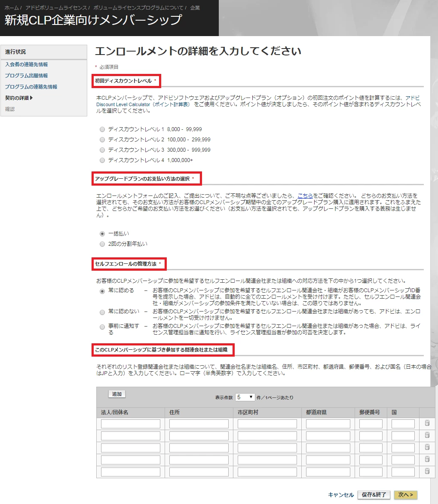The height and width of the screenshot is (504, 438).
Task: Click the 都道府県 column header
Action: [316, 412]
